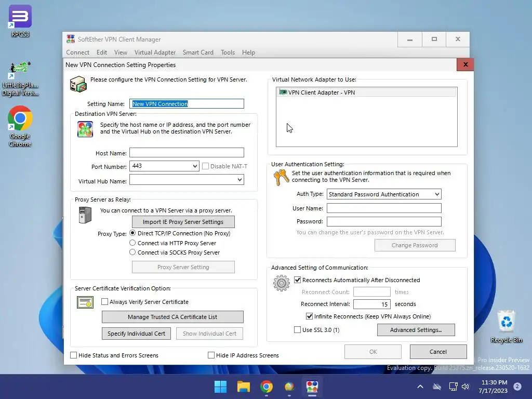Image resolution: width=532 pixels, height=399 pixels.
Task: Click the proxy server tower icon
Action: coord(85,215)
